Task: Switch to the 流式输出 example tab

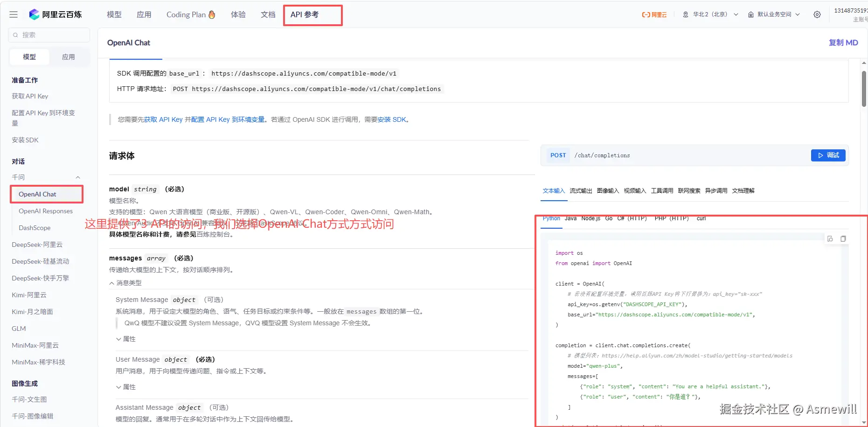Action: (x=581, y=191)
